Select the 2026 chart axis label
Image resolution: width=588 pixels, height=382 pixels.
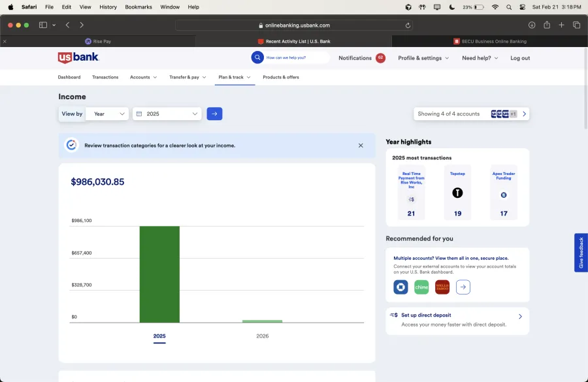(x=262, y=336)
